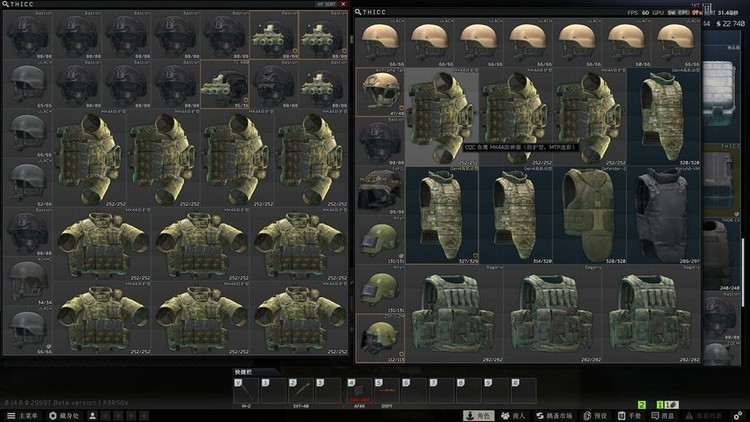Open the 主菜单 main menu
The image size is (750, 422).
click(x=22, y=416)
